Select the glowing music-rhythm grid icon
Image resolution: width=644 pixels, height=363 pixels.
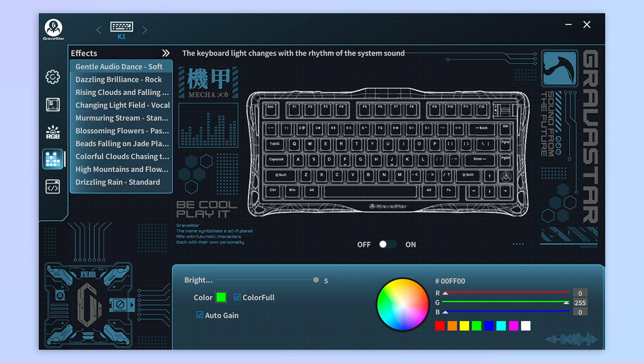[52, 158]
